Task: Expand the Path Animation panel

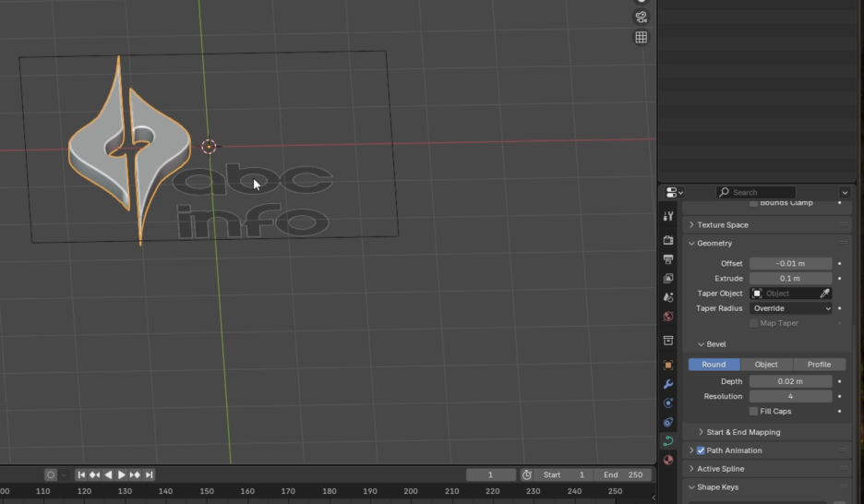Action: (691, 450)
